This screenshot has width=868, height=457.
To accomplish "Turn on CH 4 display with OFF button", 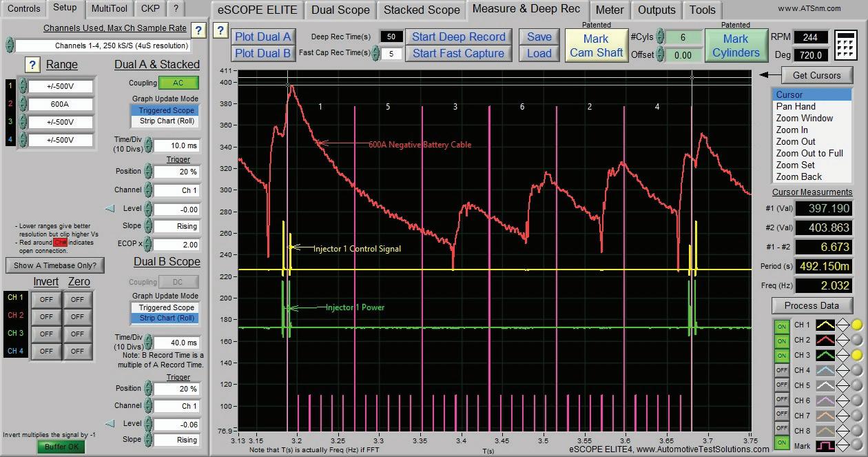I will pos(782,370).
